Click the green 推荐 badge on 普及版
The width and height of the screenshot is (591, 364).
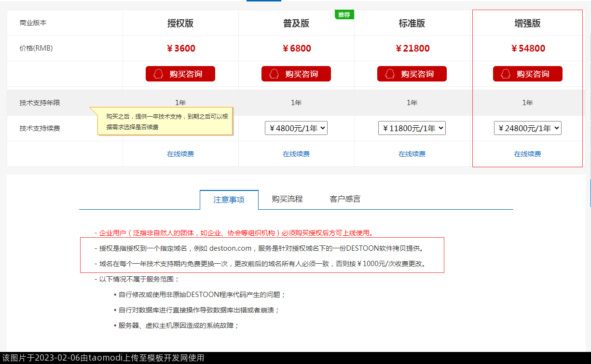(x=344, y=14)
